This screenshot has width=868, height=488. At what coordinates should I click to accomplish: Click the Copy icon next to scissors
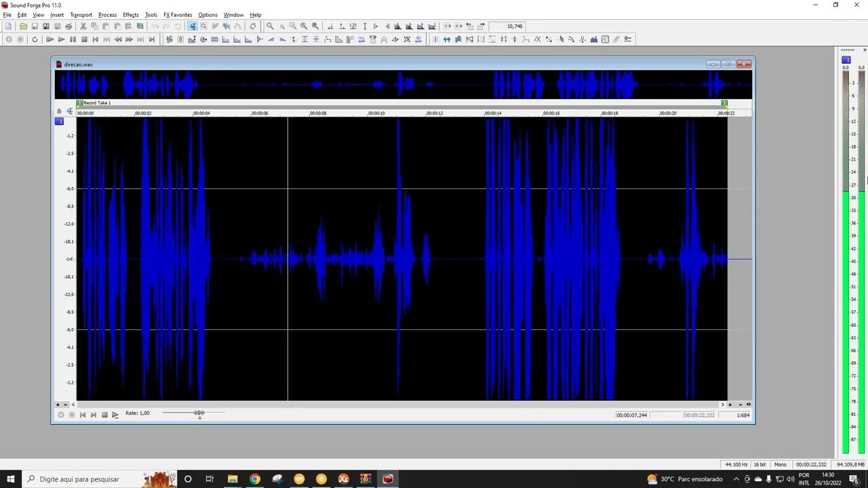tap(94, 26)
